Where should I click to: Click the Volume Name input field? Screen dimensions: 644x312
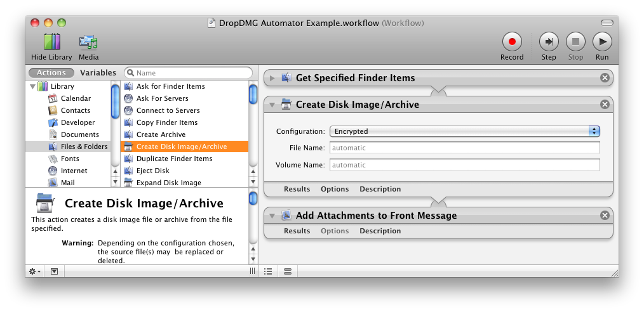coord(464,165)
